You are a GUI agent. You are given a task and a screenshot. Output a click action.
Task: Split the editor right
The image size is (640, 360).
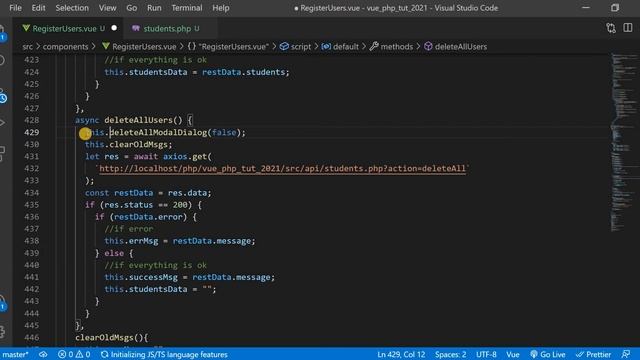pyautogui.click(x=628, y=28)
